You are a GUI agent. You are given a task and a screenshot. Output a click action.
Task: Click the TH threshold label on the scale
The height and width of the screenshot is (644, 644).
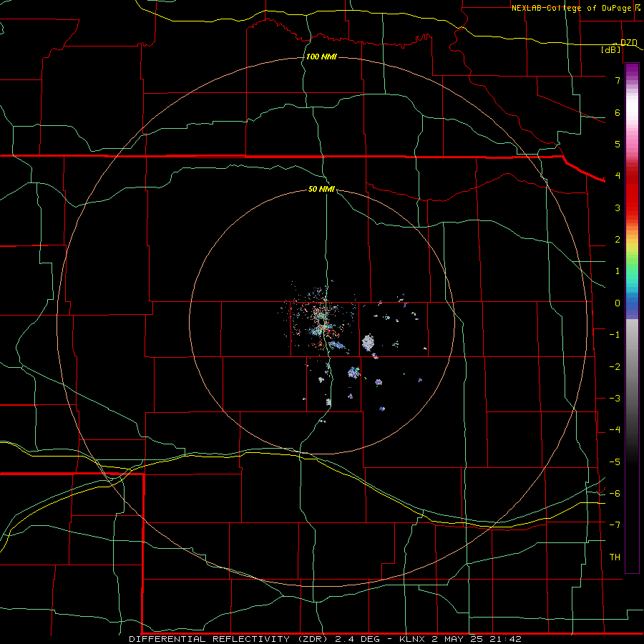[615, 557]
